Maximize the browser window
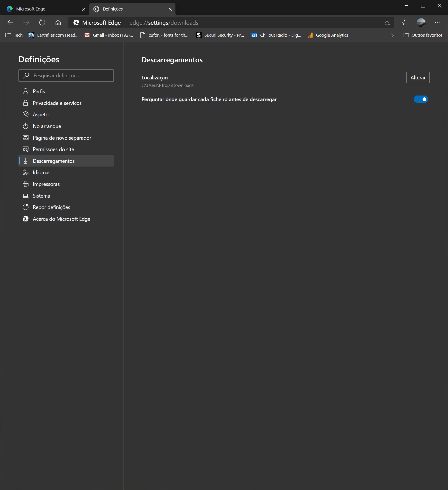 [423, 5]
